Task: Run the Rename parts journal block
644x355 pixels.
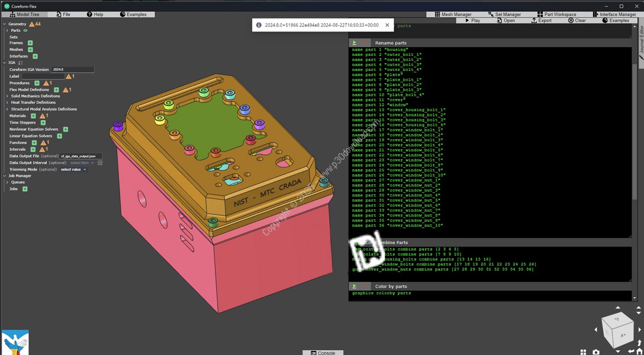Action: click(354, 42)
